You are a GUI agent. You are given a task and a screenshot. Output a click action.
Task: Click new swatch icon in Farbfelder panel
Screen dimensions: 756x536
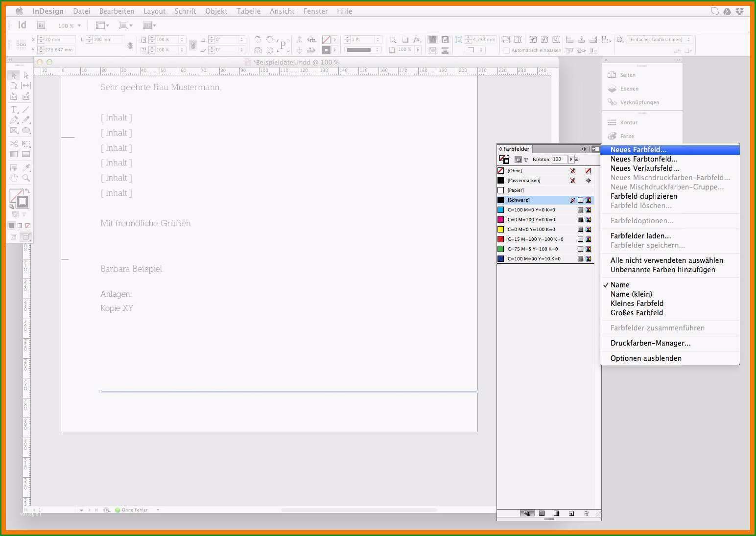coord(571,513)
